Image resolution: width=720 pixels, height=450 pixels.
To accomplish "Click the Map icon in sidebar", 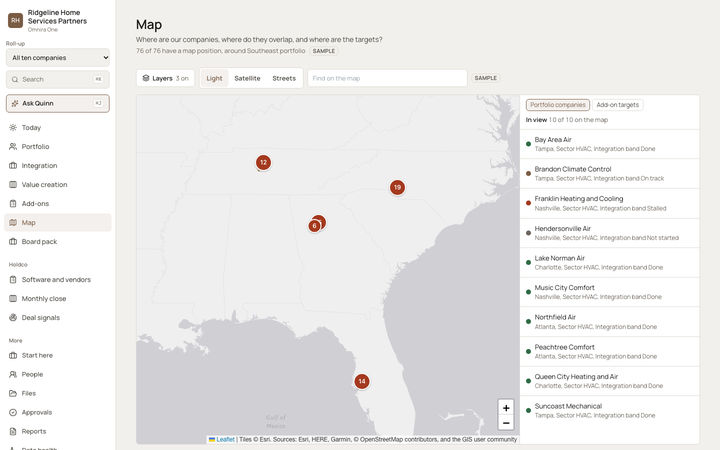I will pyautogui.click(x=13, y=223).
